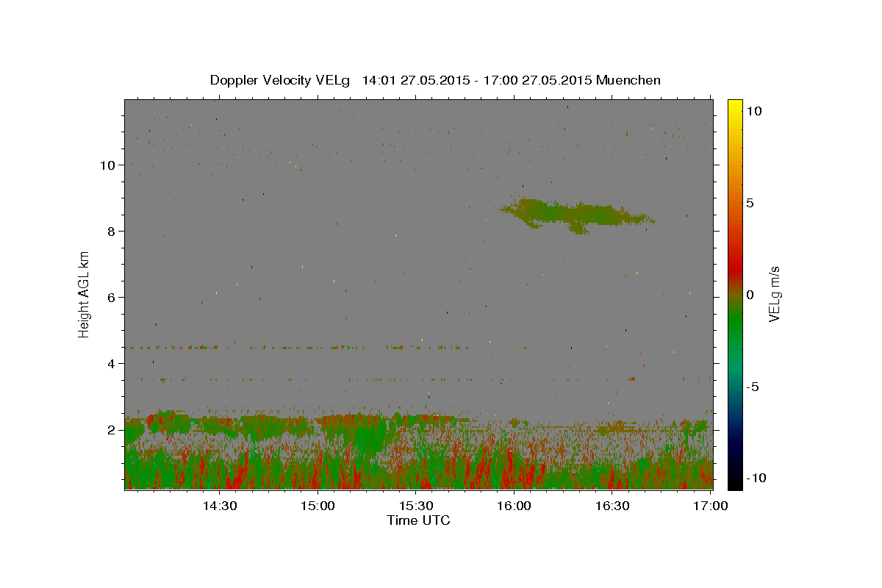Click the 14:30 time tick label
The image size is (882, 588).
219,506
